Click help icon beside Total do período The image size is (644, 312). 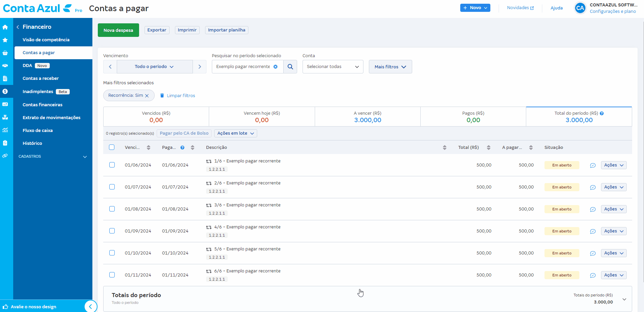click(x=602, y=113)
